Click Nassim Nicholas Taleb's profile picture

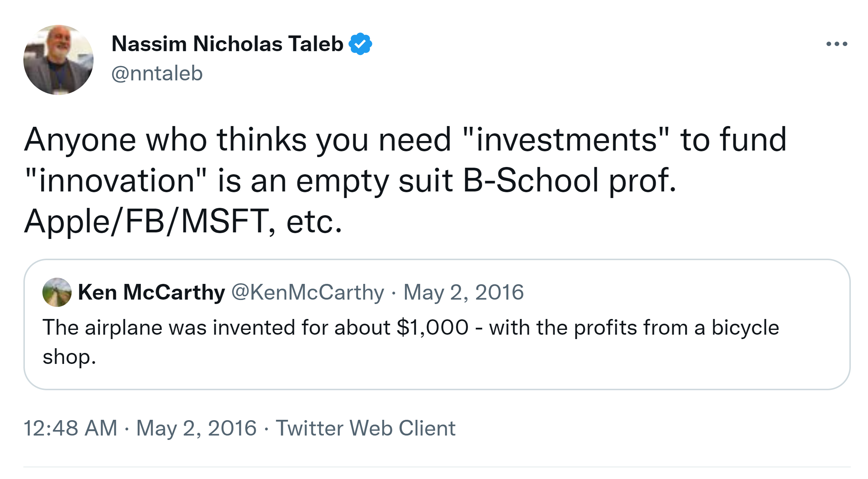pyautogui.click(x=58, y=60)
